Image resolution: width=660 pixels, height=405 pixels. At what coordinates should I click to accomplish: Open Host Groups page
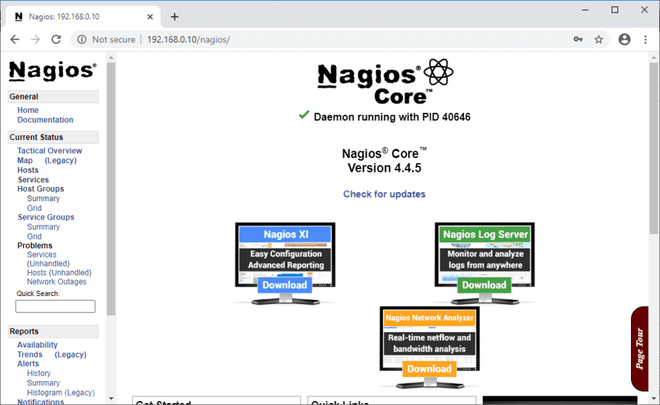(x=40, y=189)
